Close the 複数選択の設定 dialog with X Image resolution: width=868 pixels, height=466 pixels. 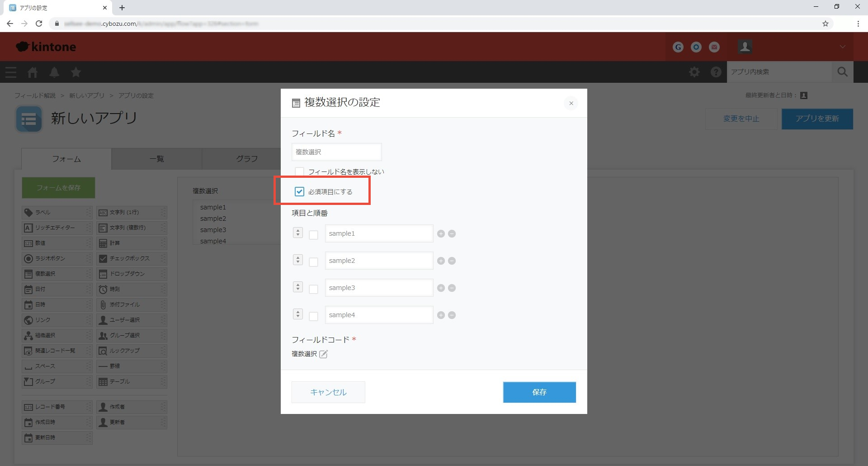(571, 103)
